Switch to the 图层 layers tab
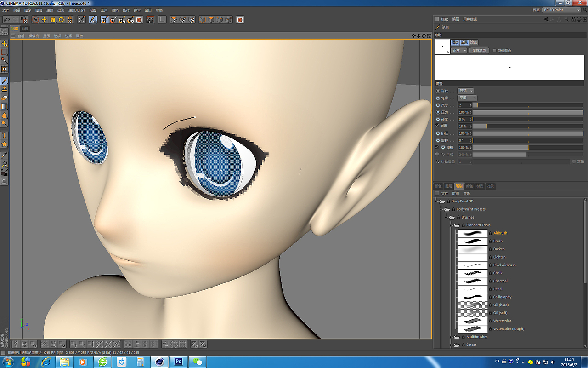The width and height of the screenshot is (588, 368). tap(449, 186)
